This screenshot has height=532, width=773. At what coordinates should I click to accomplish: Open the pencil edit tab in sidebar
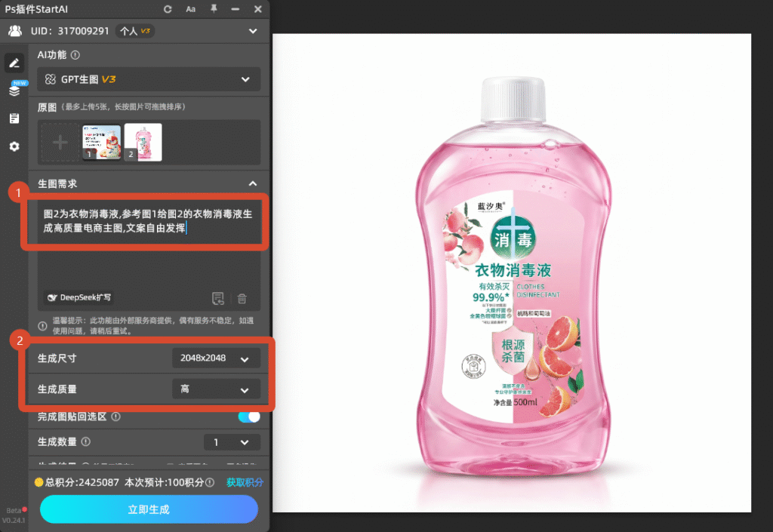[x=14, y=63]
